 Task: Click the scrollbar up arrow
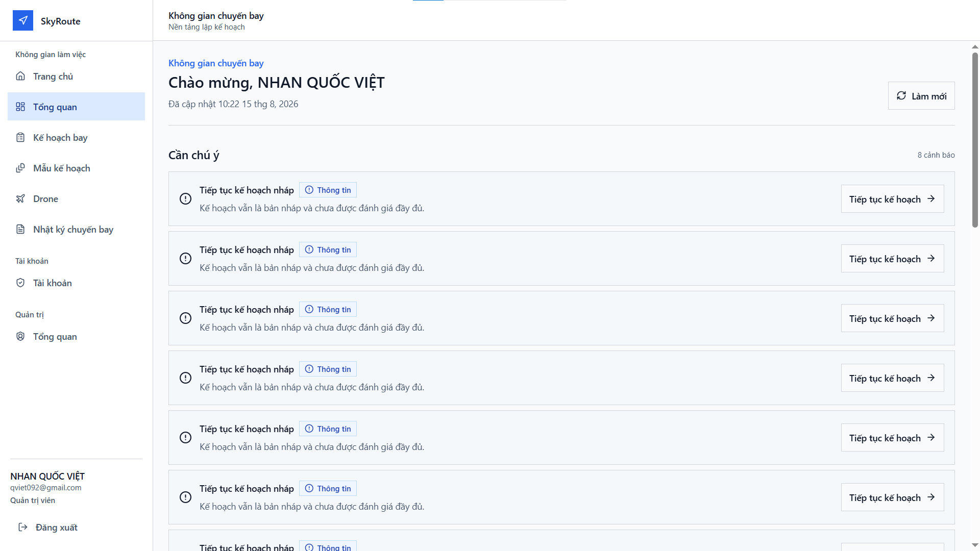click(975, 46)
